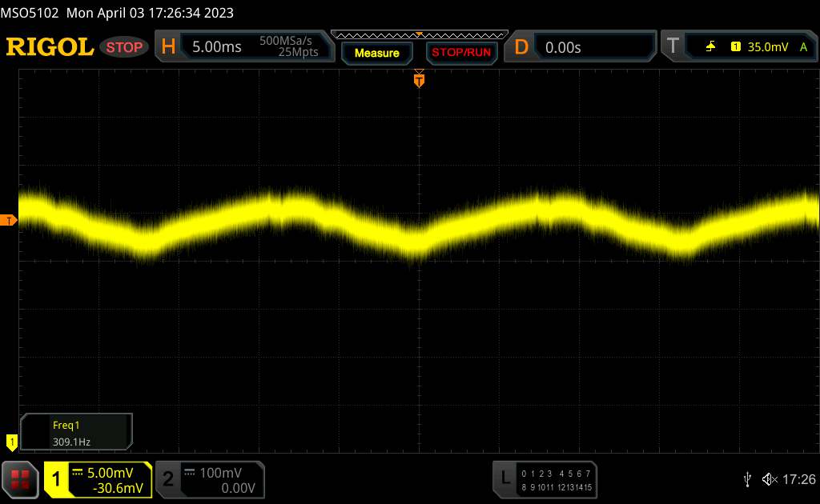This screenshot has width=820, height=504.
Task: Open the Measure menu button
Action: point(376,54)
